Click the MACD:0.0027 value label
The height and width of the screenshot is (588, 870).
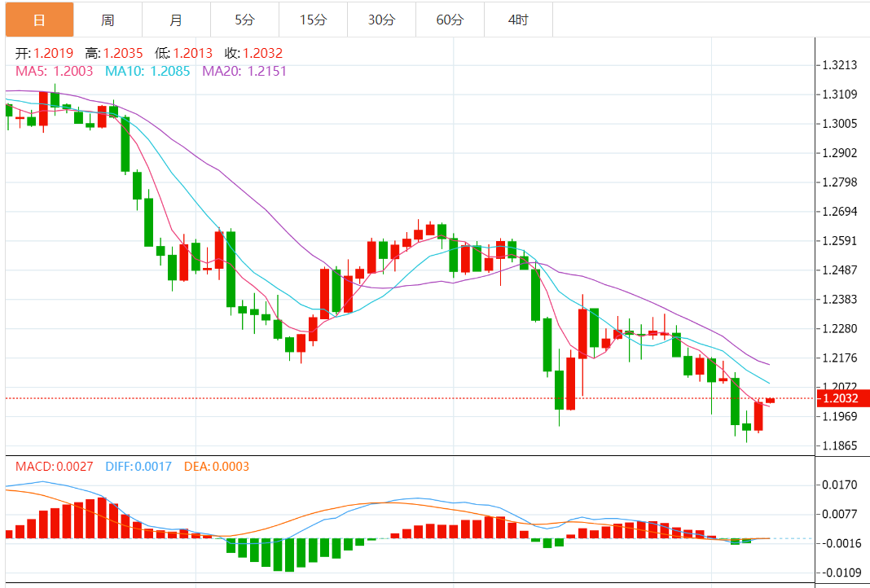coord(55,467)
